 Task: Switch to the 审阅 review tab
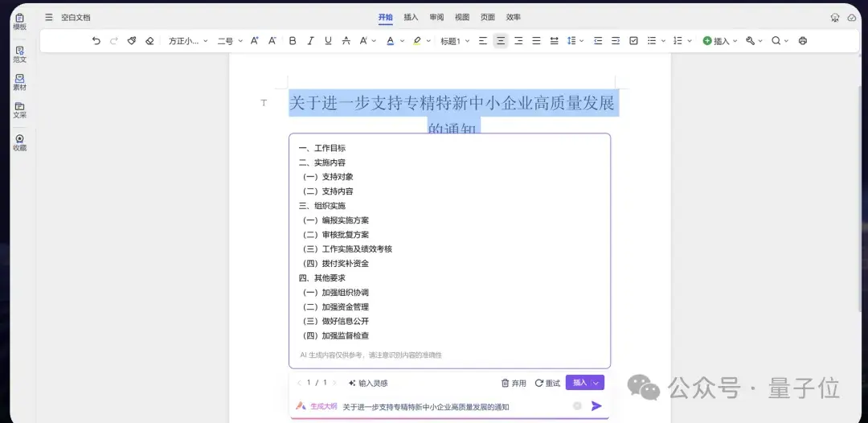pos(436,17)
